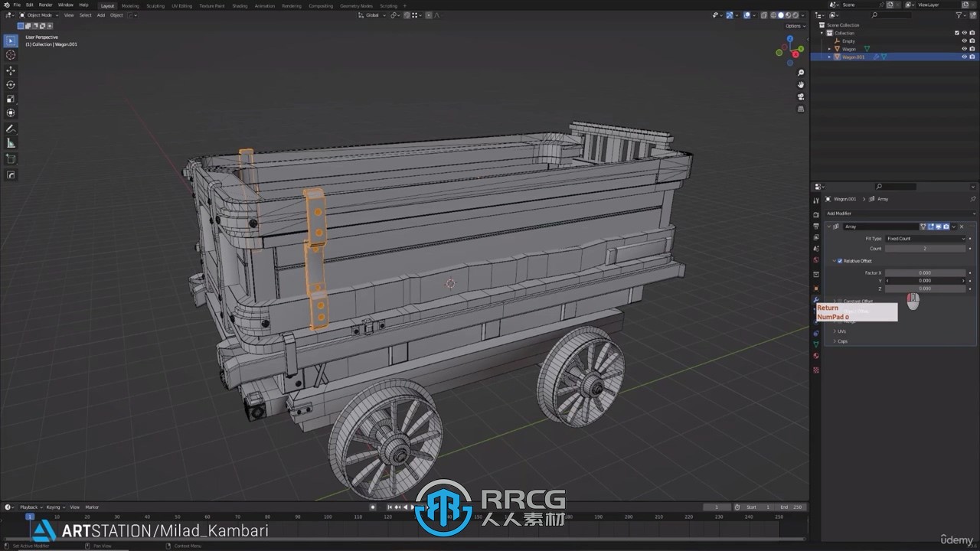Screen dimensions: 980x551
Task: Select the Rotate tool in the left toolbar
Action: click(x=11, y=85)
